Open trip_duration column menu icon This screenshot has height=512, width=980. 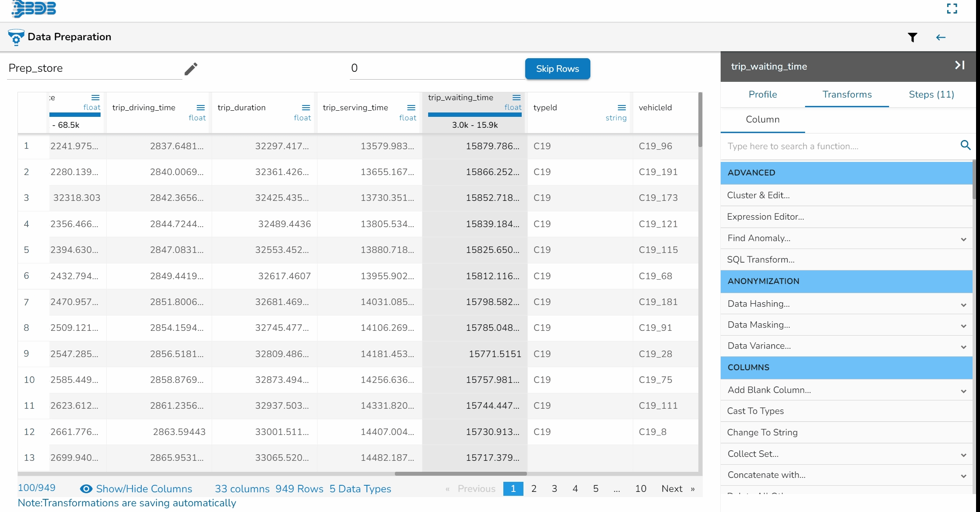pyautogui.click(x=306, y=108)
